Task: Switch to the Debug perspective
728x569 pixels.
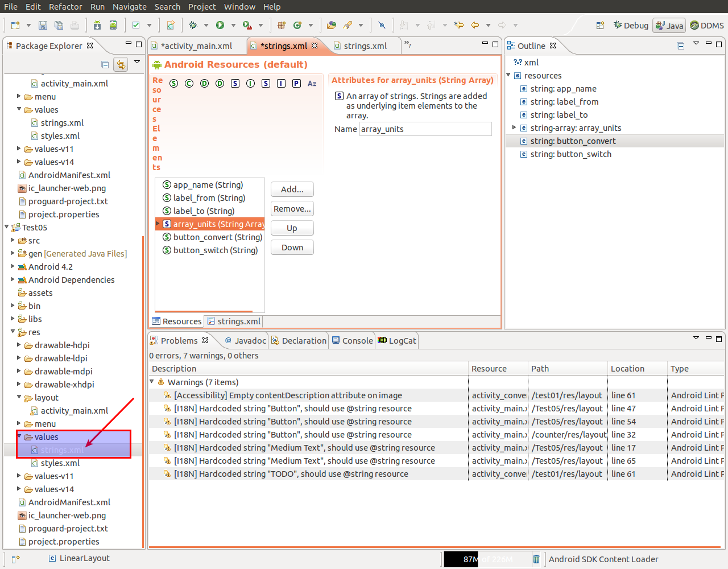Action: point(631,25)
